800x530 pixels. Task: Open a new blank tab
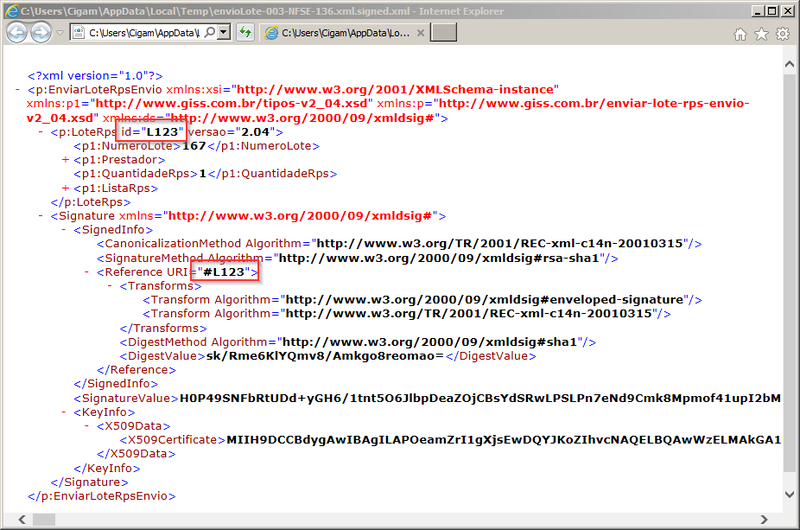443,32
